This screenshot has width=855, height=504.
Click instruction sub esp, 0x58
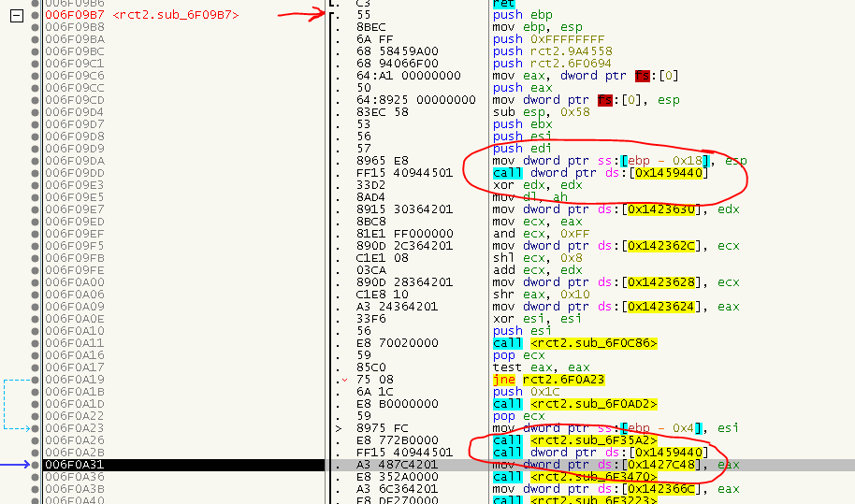tap(542, 112)
